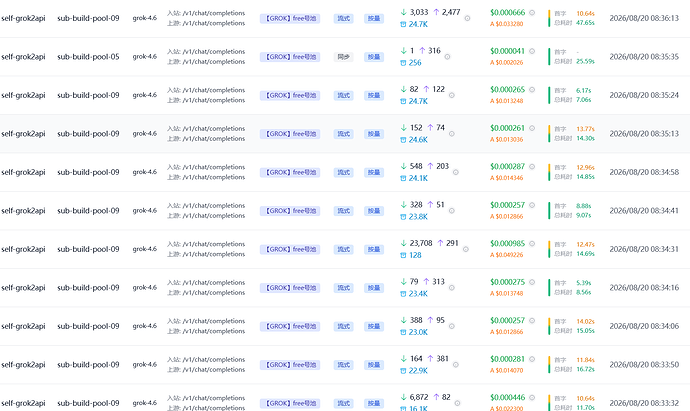Click the 【GROK】free号池 tag in the 08:34:31 row
The height and width of the screenshot is (411, 690).
point(290,250)
